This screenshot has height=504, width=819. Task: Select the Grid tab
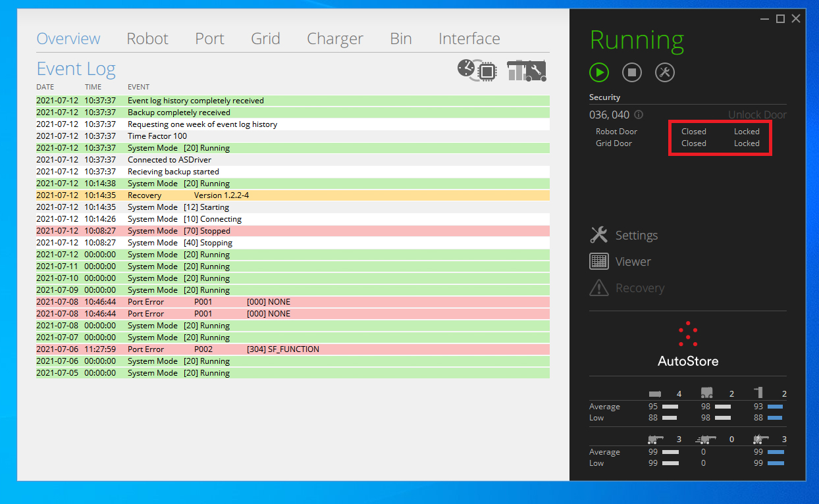[x=265, y=39]
